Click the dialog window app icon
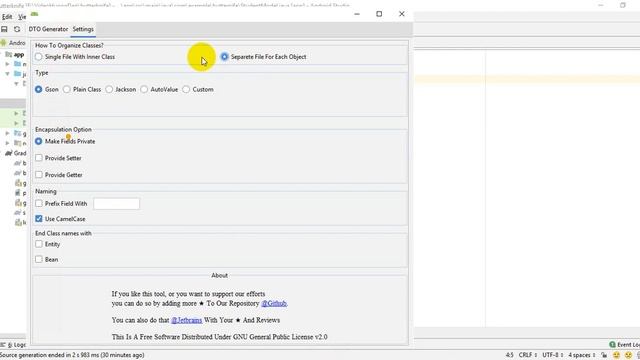Viewport: 640px width, 360px height. point(34,14)
